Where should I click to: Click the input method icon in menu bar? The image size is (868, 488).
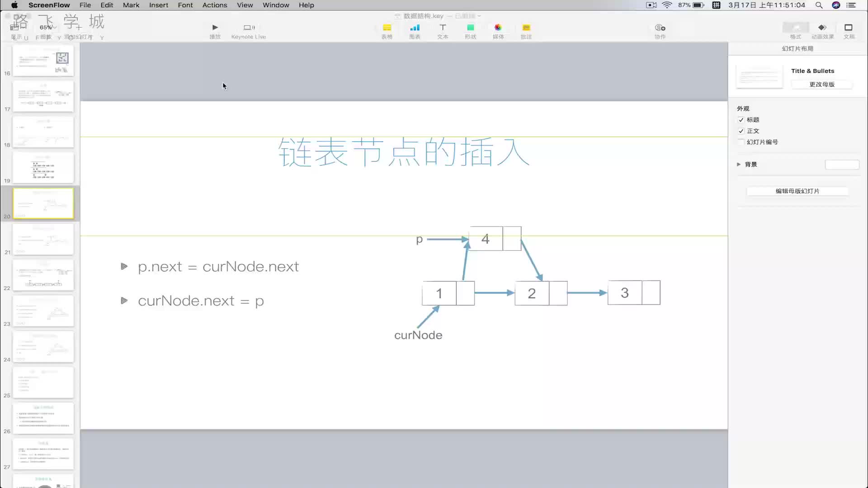pos(716,5)
